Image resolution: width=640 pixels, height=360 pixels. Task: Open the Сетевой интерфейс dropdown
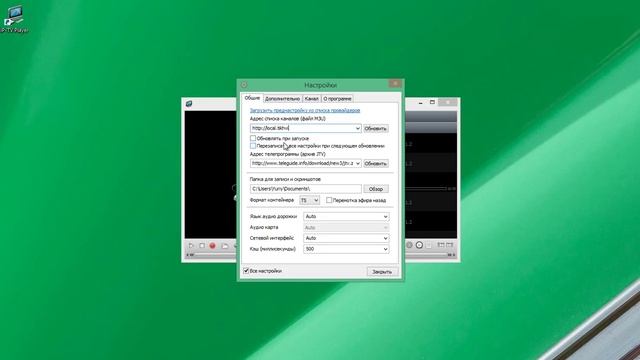point(346,238)
